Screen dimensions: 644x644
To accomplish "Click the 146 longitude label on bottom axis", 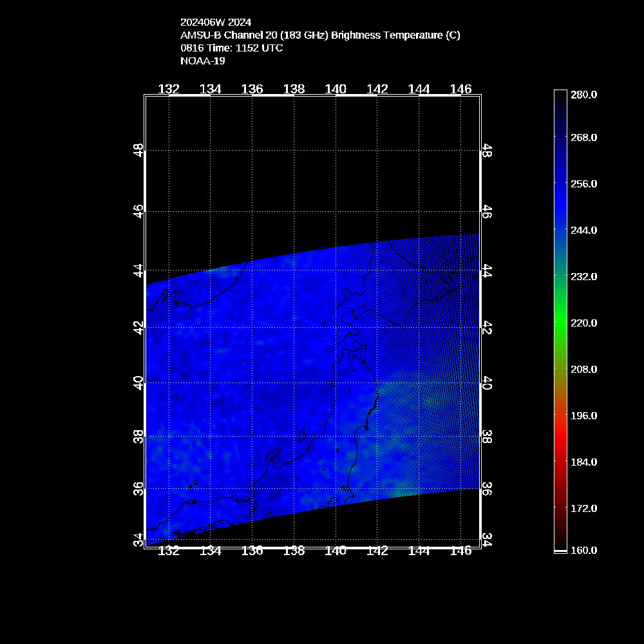I will (460, 551).
